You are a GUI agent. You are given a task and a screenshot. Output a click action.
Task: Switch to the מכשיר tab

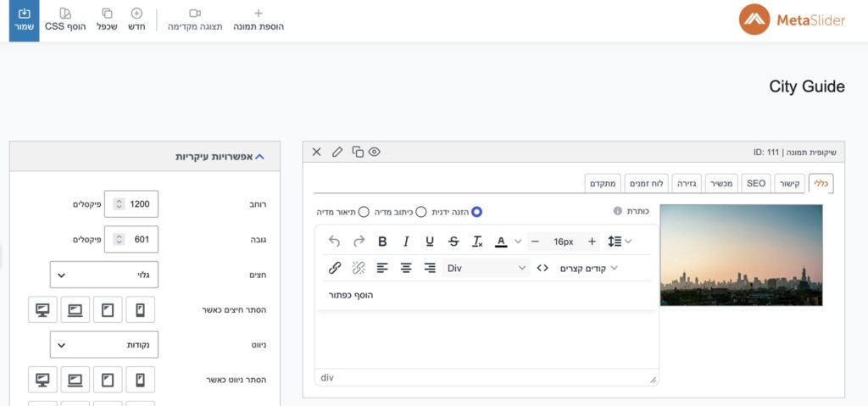coord(722,183)
